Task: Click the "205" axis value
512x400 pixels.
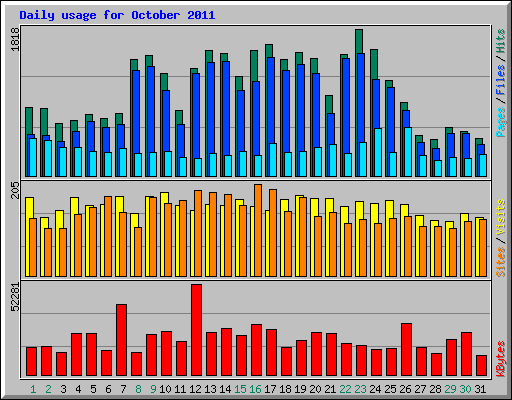Action: point(16,190)
